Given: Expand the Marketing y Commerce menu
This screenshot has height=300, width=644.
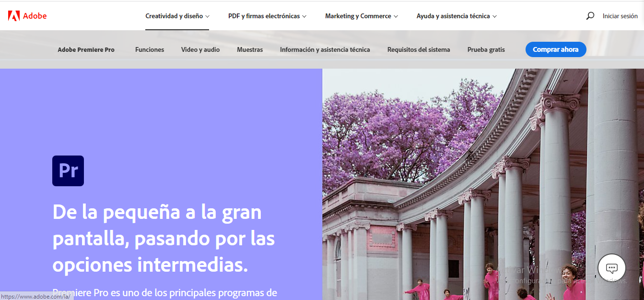Looking at the screenshot, I should pyautogui.click(x=362, y=16).
